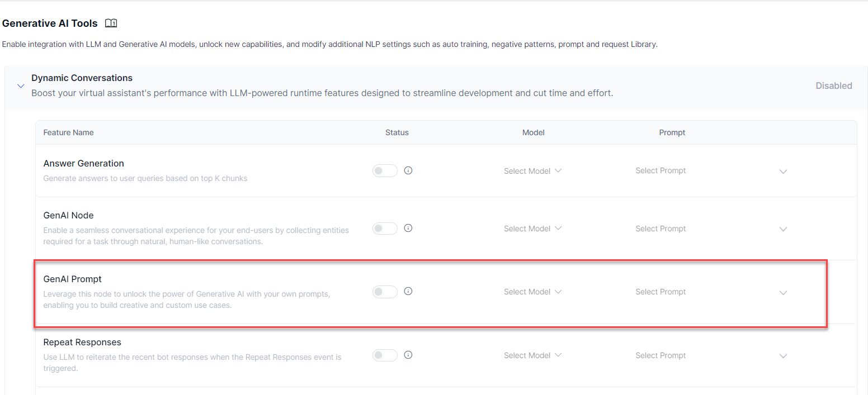The width and height of the screenshot is (868, 395).
Task: Turn on the GenAI Node status toggle
Action: click(x=385, y=229)
